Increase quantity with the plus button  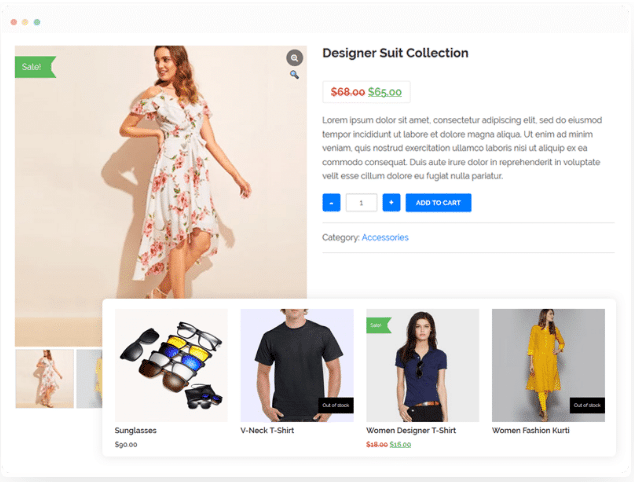pos(391,203)
